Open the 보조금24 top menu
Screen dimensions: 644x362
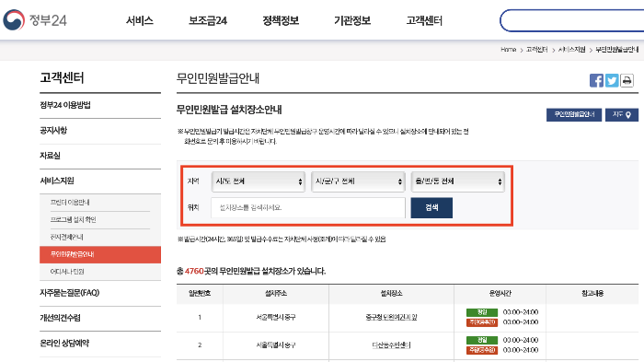click(208, 20)
